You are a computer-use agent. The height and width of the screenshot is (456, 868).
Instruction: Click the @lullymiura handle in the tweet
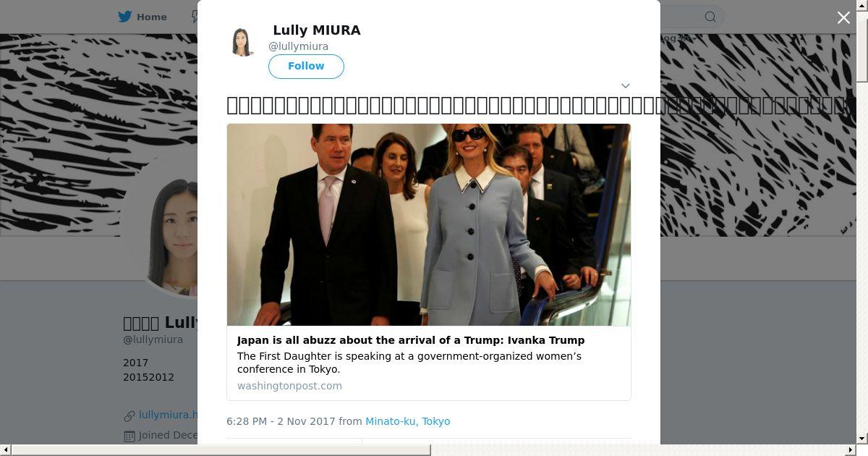coord(298,46)
